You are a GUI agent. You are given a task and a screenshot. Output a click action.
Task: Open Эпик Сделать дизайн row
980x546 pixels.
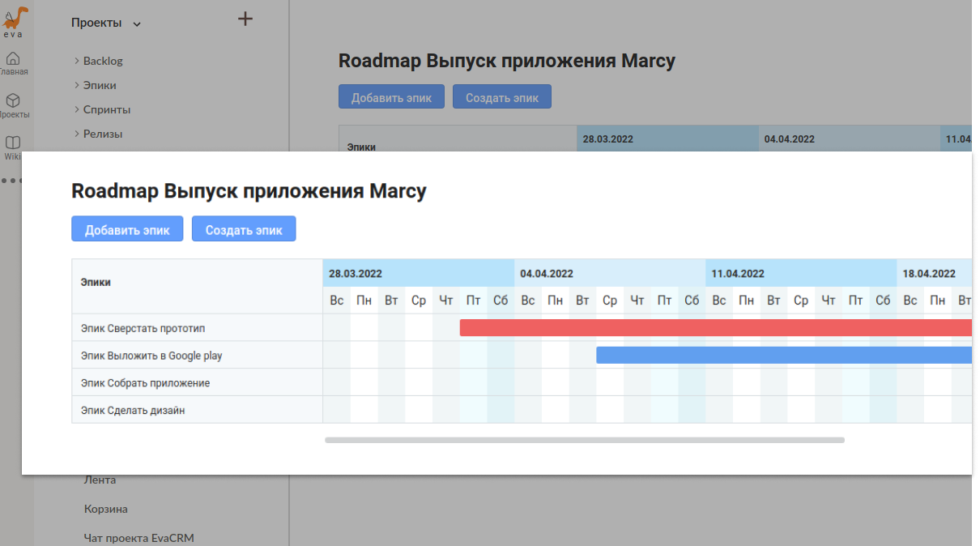pyautogui.click(x=198, y=410)
